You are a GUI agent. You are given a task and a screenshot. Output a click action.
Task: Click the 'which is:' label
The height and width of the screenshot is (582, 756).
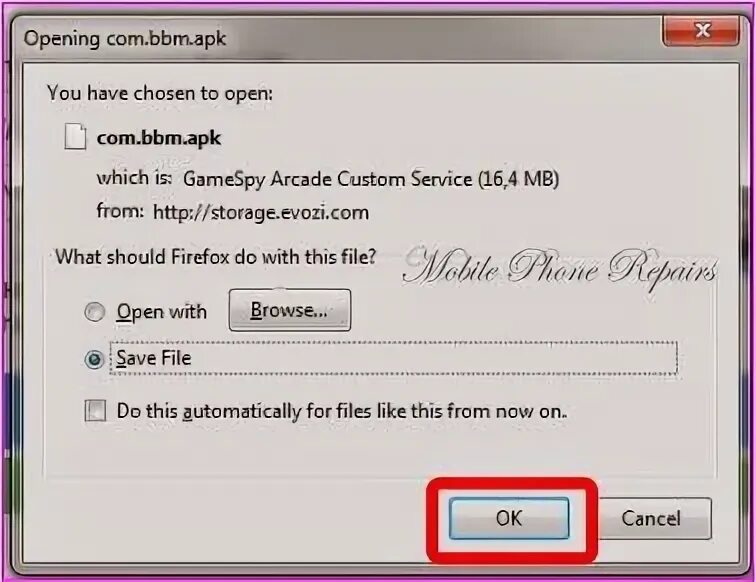point(134,178)
